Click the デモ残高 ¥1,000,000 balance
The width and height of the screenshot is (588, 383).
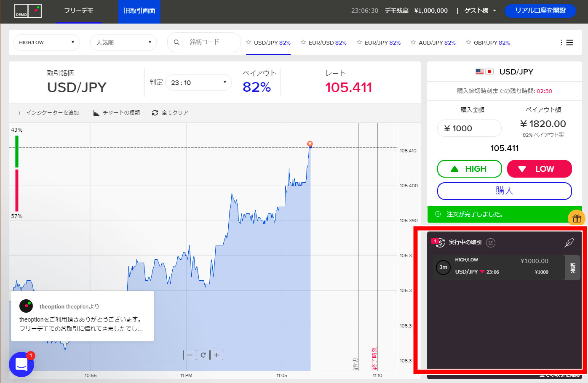pos(416,11)
